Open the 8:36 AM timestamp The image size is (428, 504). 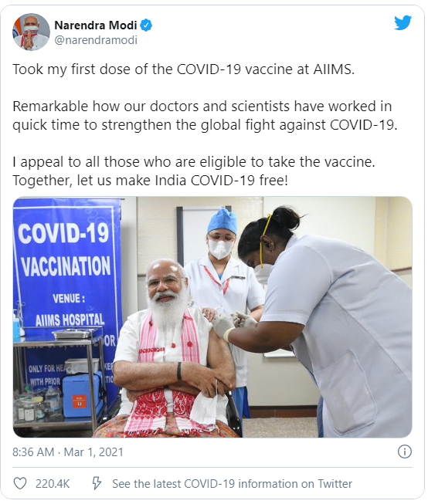click(x=33, y=452)
